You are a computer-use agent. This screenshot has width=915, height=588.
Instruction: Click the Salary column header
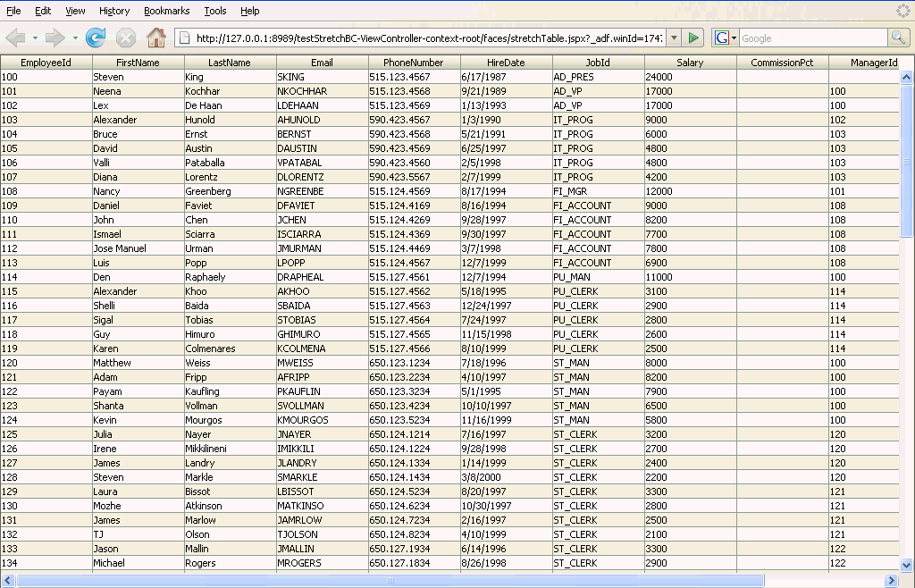(x=691, y=63)
